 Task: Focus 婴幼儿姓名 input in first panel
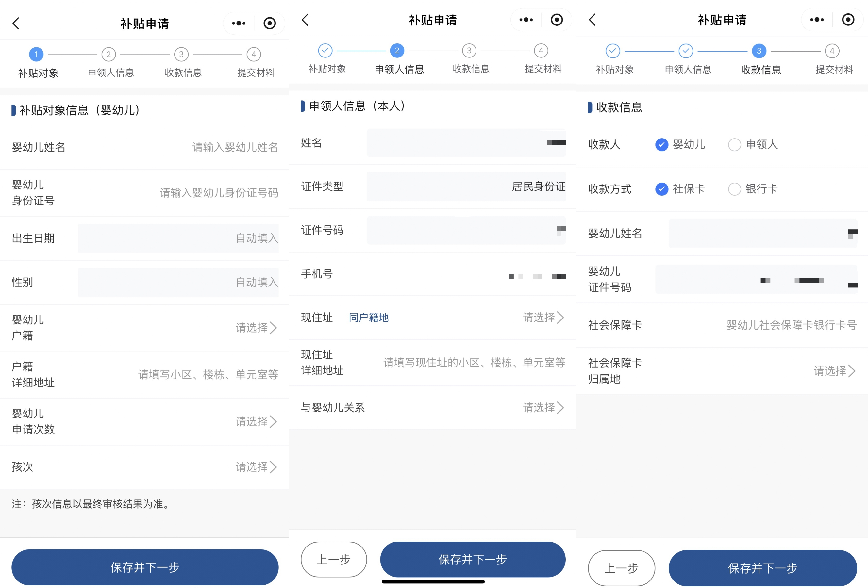pos(235,147)
